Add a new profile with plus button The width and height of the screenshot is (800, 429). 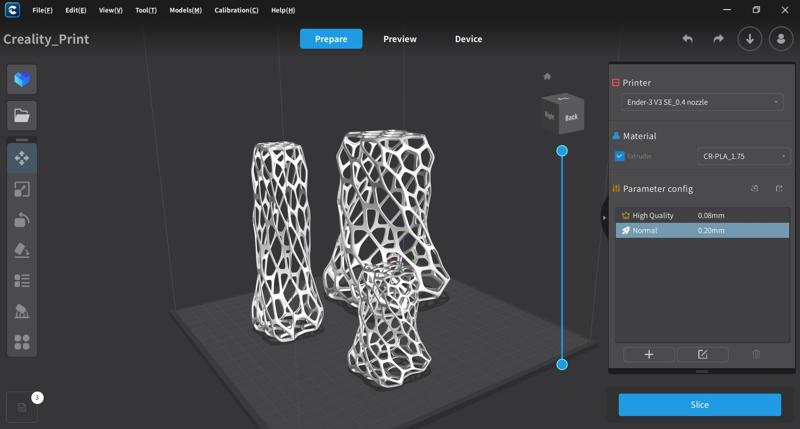coord(649,355)
